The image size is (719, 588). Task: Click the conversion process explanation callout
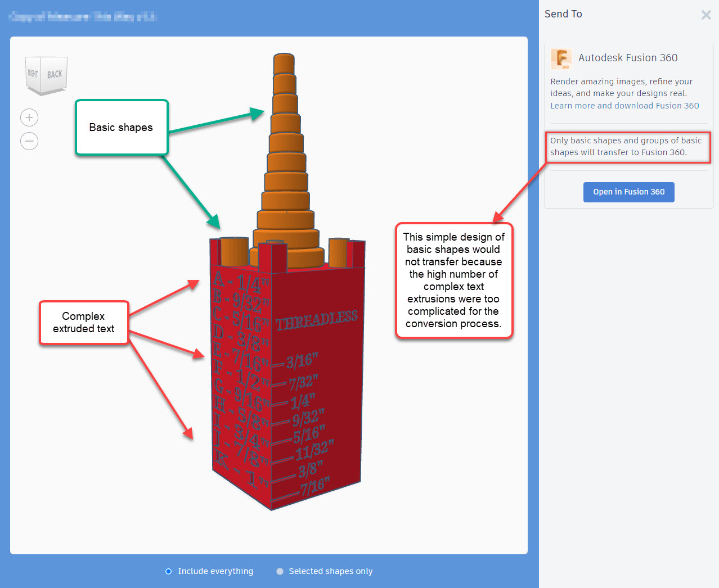coord(453,281)
